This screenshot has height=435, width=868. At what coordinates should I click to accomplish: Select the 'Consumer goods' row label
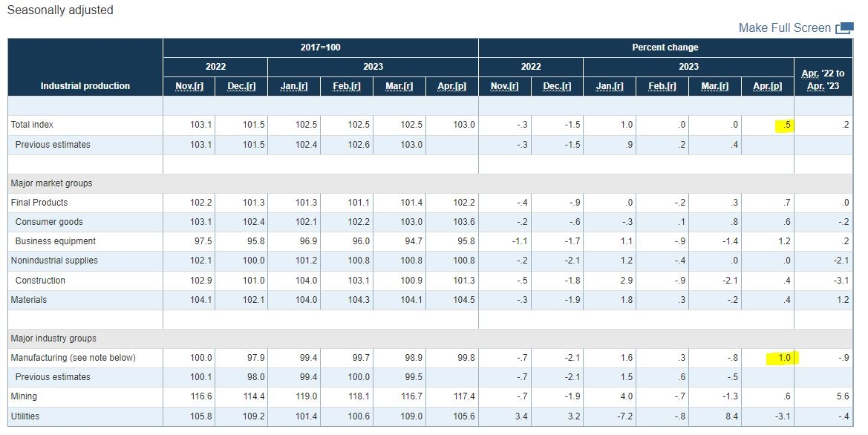49,222
